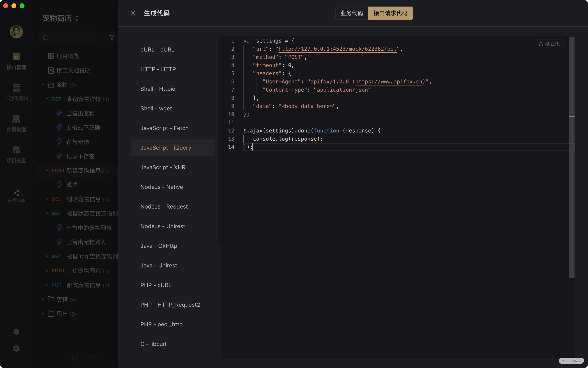The height and width of the screenshot is (368, 588).
Task: Expand DEL 删除宠物信息 arrow
Action: coord(47,199)
